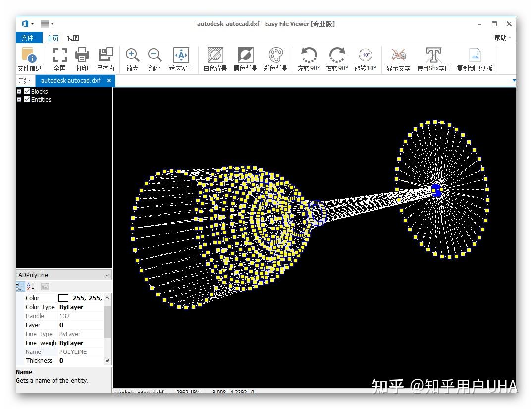Select the Name POLYLINE value

pos(73,352)
